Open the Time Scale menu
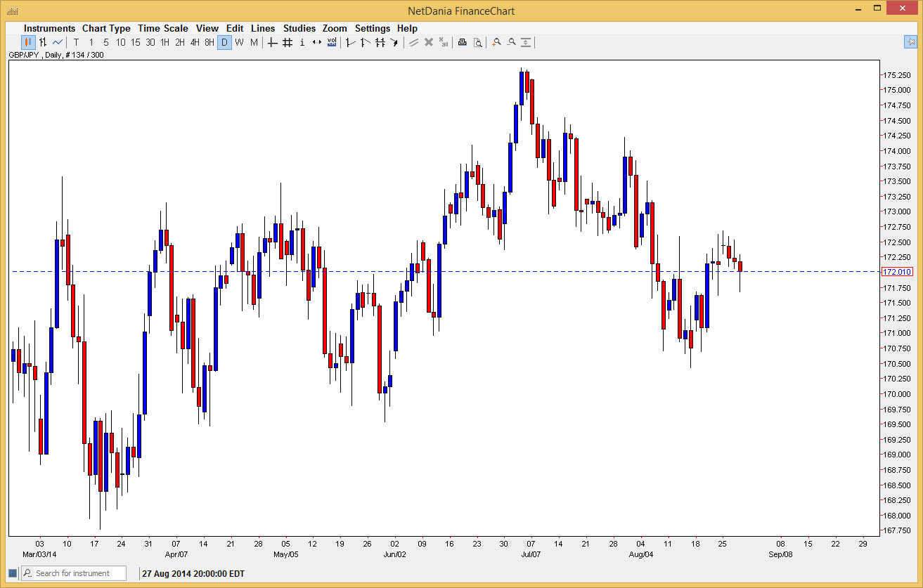Screen dimensions: 923x588 click(163, 28)
